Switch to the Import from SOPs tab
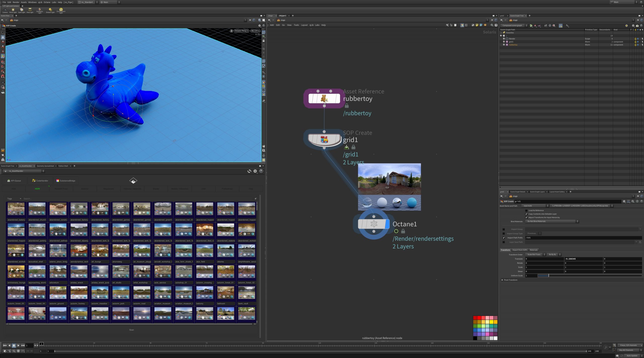Viewport: 644px width, 358px height. 519,250
